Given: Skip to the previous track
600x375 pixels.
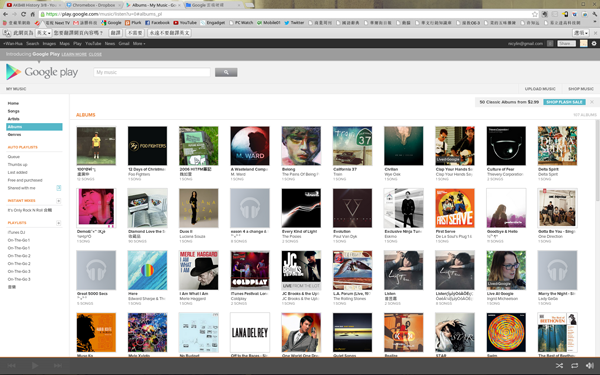Looking at the screenshot, I should (x=12, y=365).
